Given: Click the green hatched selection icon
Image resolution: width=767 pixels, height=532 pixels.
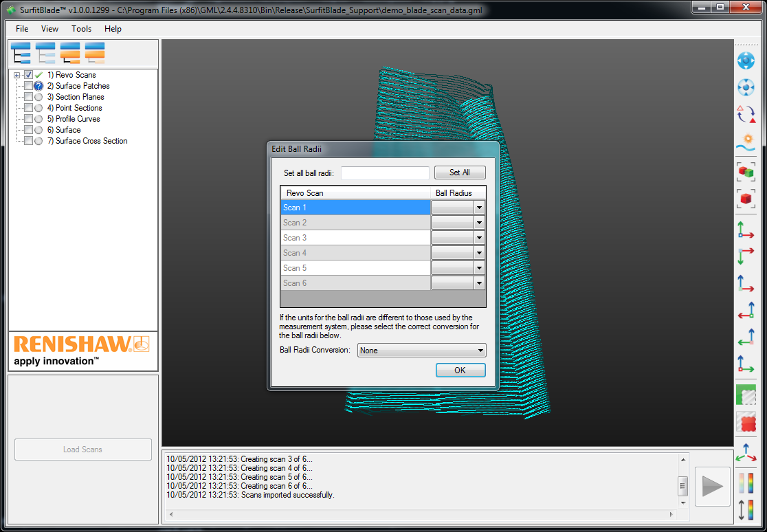Looking at the screenshot, I should (746, 395).
